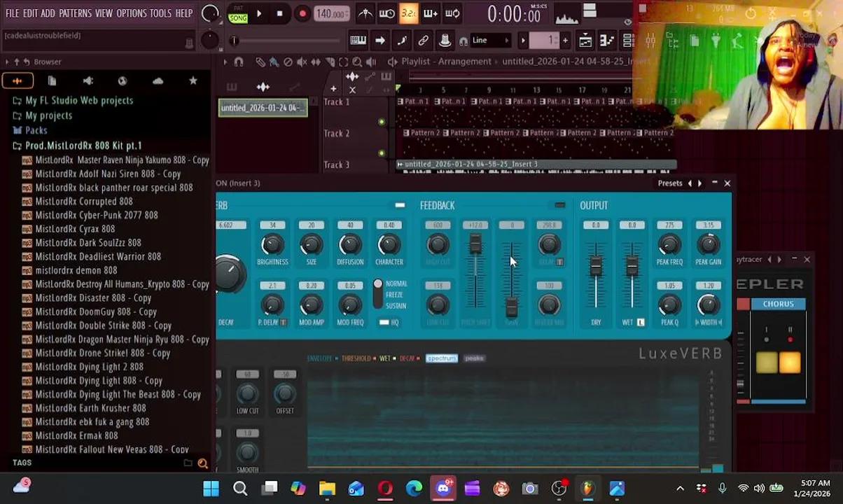Click the CHORUS button in Kepler plugin
The height and width of the screenshot is (504, 843).
(x=778, y=304)
